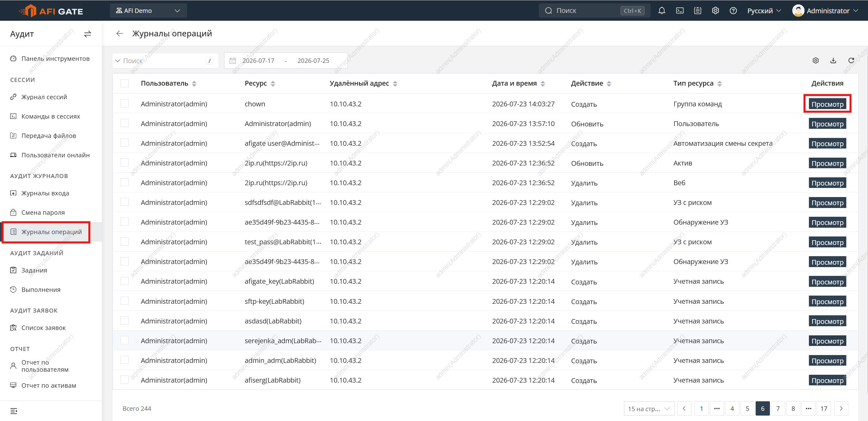Go to page 17
This screenshot has width=868, height=421.
[824, 408]
